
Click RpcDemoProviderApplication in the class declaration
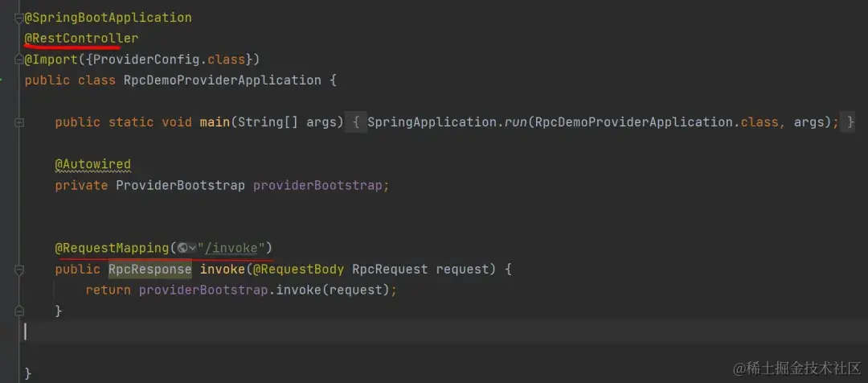(222, 80)
